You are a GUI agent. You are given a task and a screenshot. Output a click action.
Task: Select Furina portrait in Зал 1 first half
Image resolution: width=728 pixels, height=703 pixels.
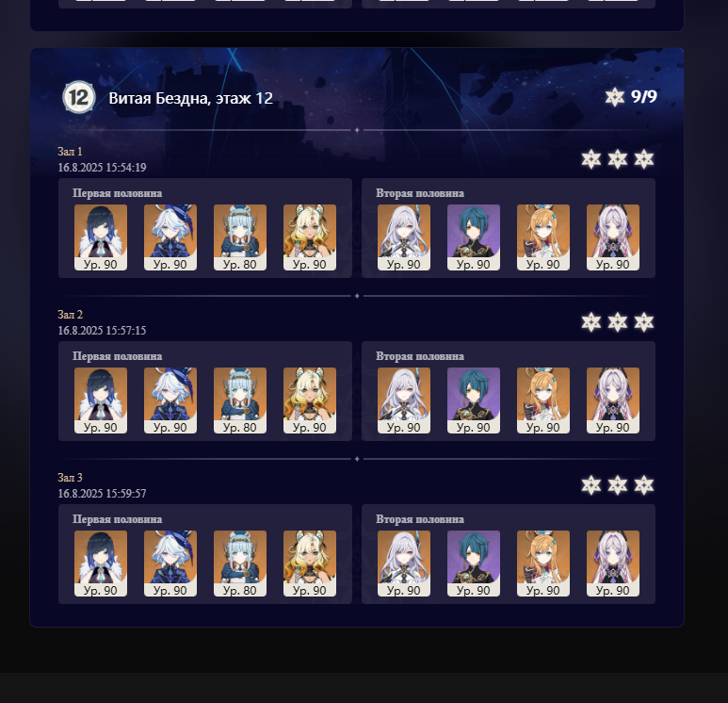pos(170,237)
